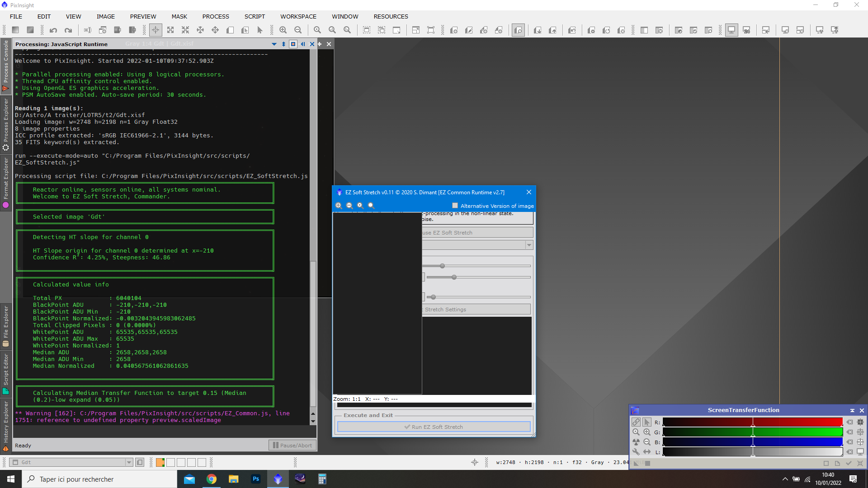
Task: Shade the ScreenTransferFunction window
Action: click(852, 410)
